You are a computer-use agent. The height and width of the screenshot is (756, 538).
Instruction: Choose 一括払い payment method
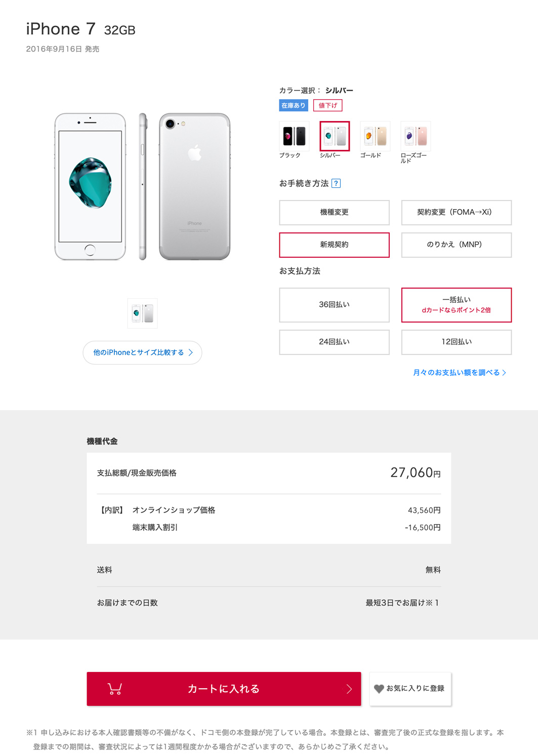pos(457,305)
